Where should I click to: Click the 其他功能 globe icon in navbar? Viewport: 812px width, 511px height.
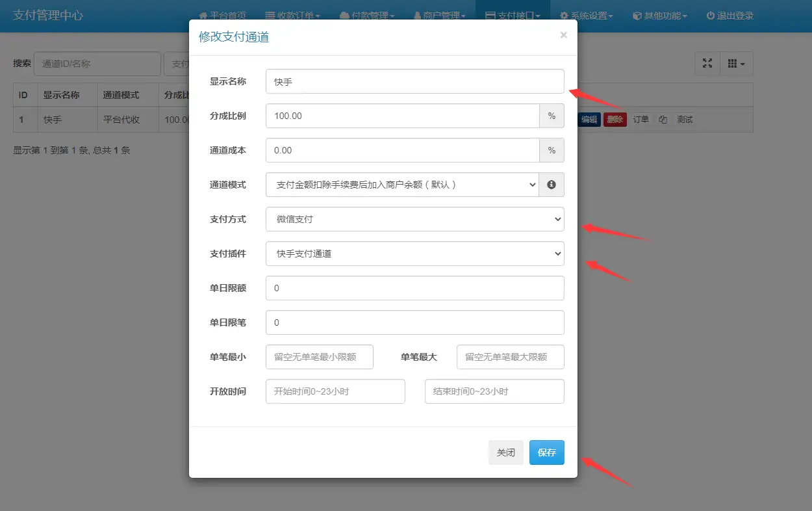pos(636,14)
